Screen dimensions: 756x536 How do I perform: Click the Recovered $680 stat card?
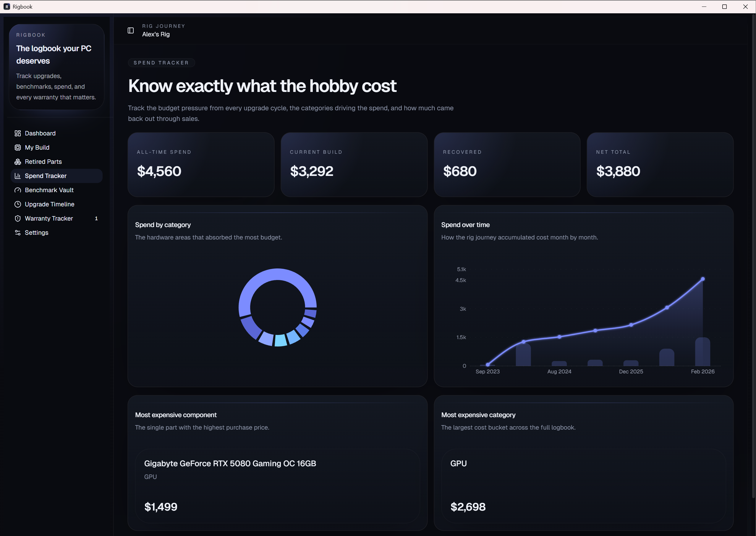(x=506, y=164)
